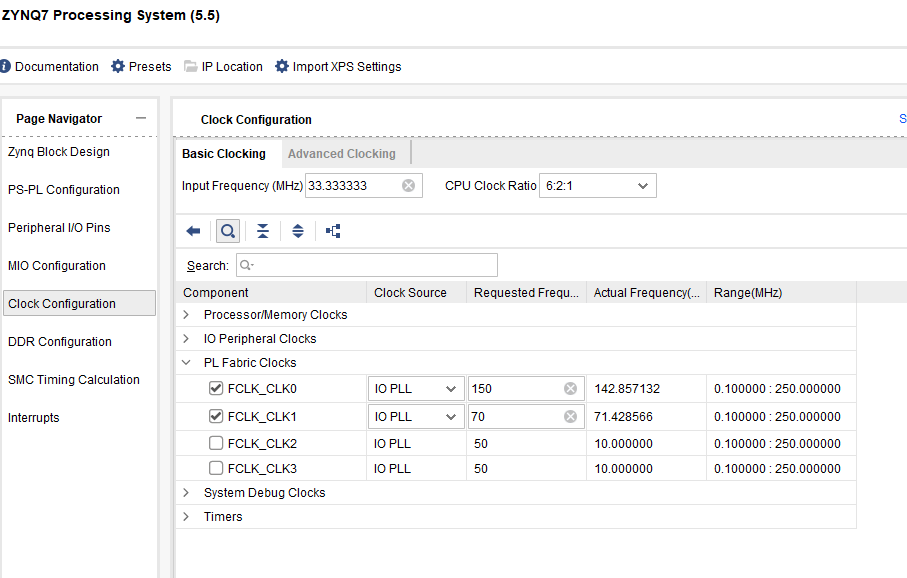Click the expand all icon
The width and height of the screenshot is (907, 578).
(x=298, y=231)
